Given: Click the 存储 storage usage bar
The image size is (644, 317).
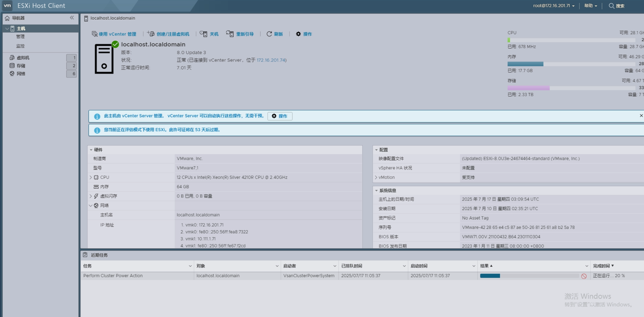Looking at the screenshot, I should tap(571, 88).
